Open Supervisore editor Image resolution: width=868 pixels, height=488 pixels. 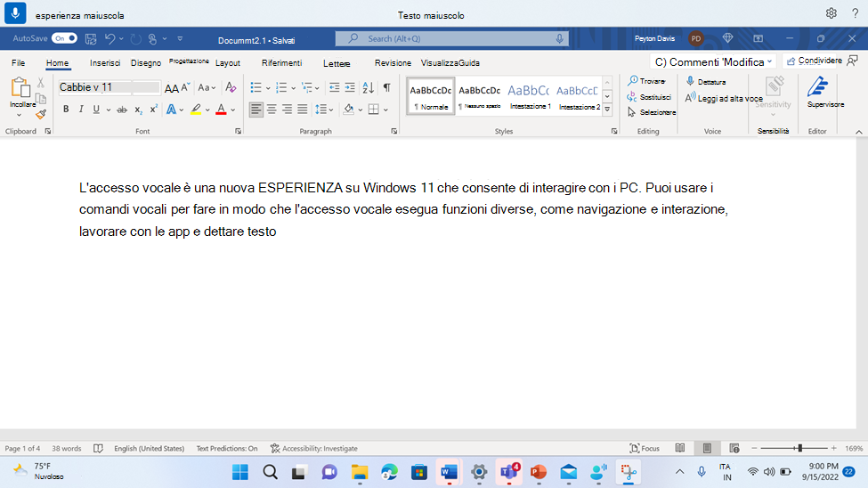tap(824, 93)
